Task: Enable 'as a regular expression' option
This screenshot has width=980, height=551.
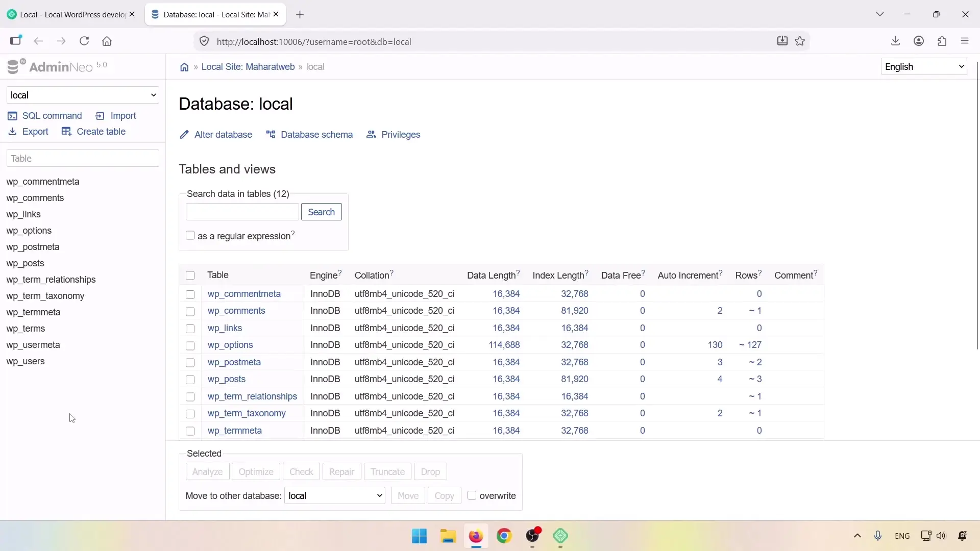Action: [x=190, y=235]
